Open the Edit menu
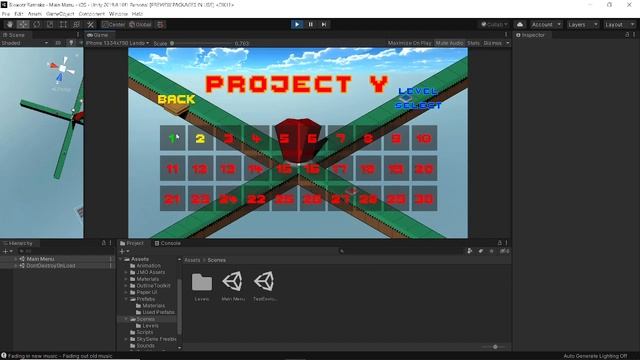The image size is (640, 360). point(18,14)
